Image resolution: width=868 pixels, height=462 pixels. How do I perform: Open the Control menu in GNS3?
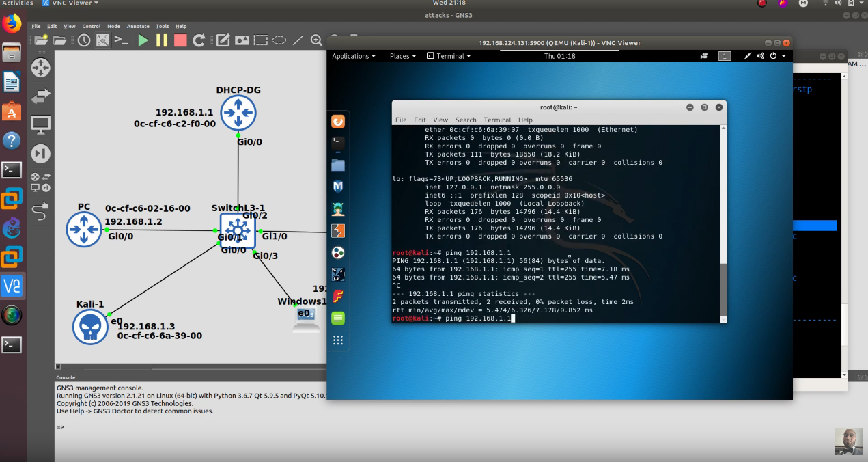click(92, 26)
